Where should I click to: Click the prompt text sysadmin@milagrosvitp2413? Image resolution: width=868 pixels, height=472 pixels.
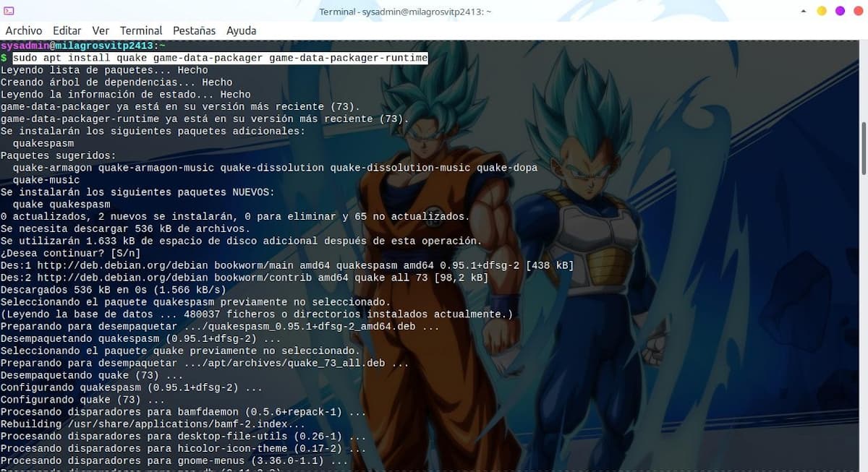(x=77, y=46)
